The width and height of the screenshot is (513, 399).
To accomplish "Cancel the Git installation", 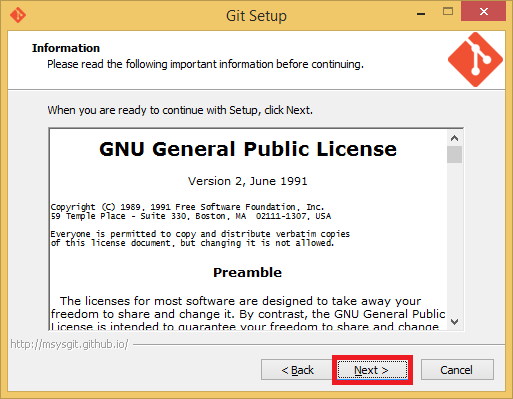I will click(x=457, y=370).
